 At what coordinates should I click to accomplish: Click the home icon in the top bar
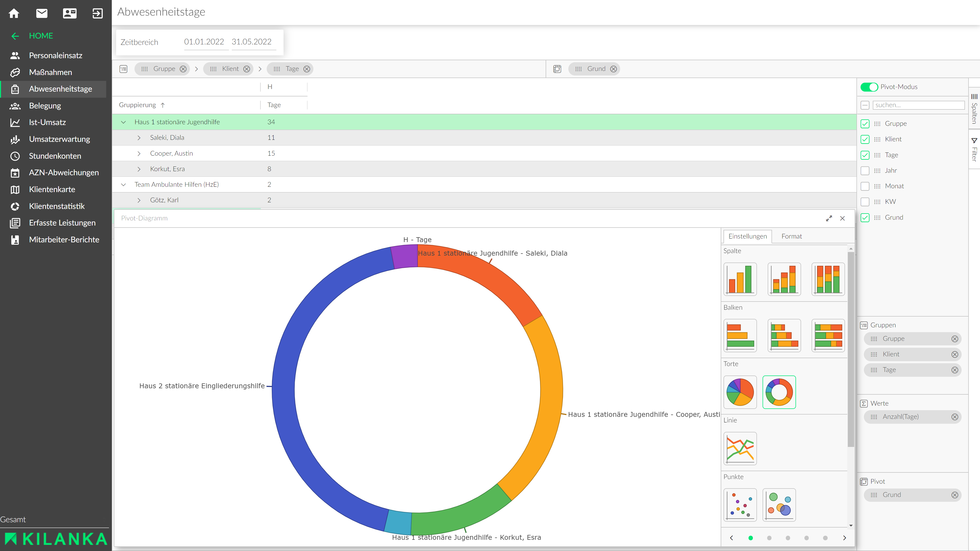14,13
